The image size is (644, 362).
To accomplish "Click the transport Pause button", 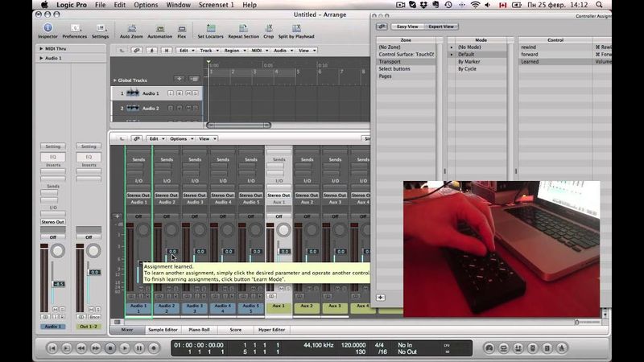I will [139, 348].
